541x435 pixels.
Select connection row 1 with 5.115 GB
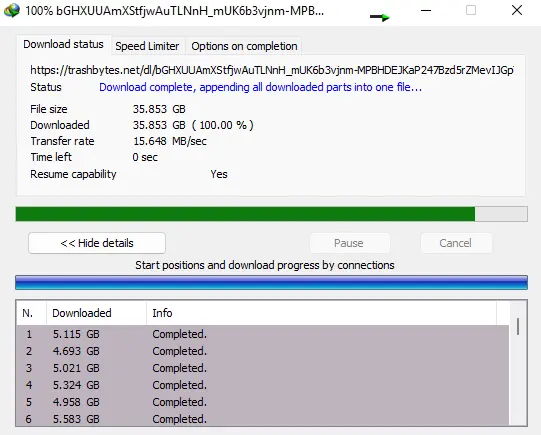(263, 334)
